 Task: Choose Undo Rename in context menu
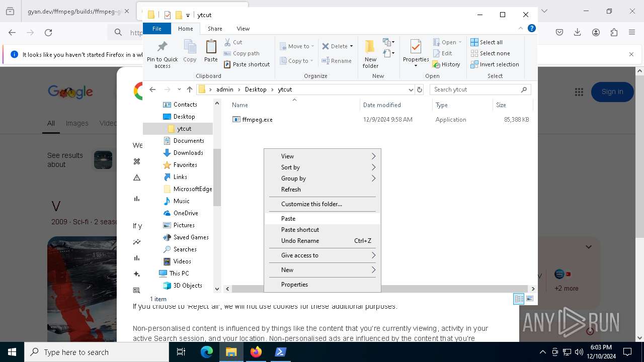click(x=323, y=241)
